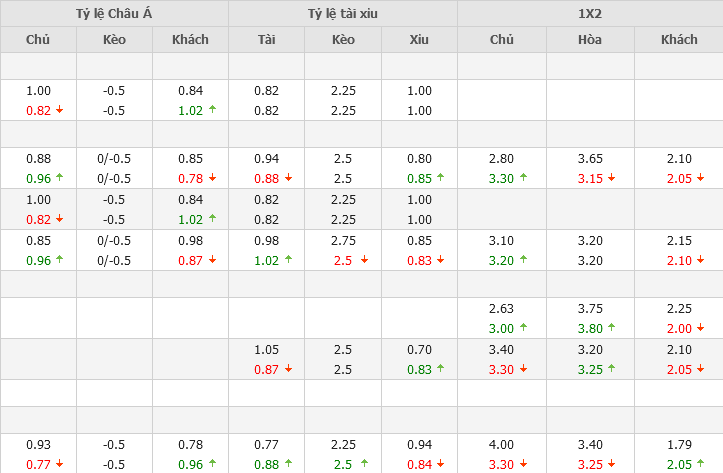
Task: Click the green up arrow beside 3.20
Action: (524, 261)
